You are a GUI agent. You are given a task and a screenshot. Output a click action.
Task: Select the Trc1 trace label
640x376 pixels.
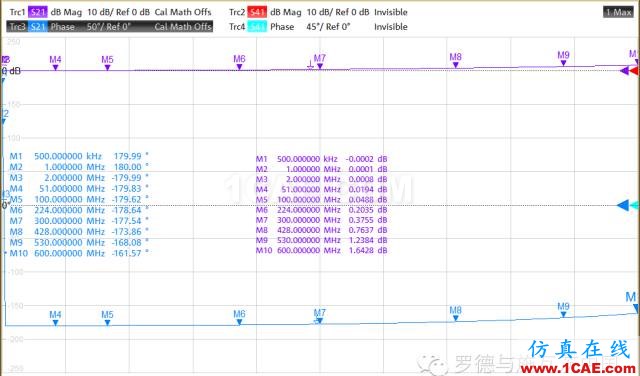click(x=18, y=12)
